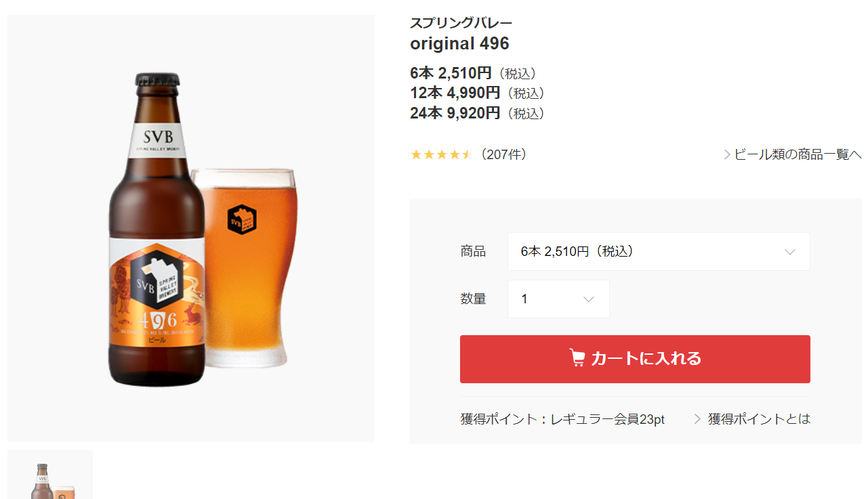Screen dimensions: 868x499
Task: Open the 商品 dropdown showing 6本 2,510円
Action: click(659, 252)
